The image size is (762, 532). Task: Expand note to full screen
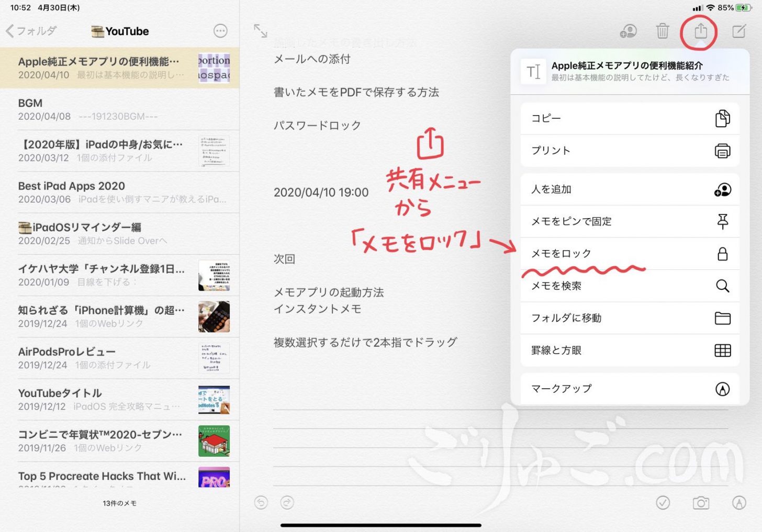[260, 31]
